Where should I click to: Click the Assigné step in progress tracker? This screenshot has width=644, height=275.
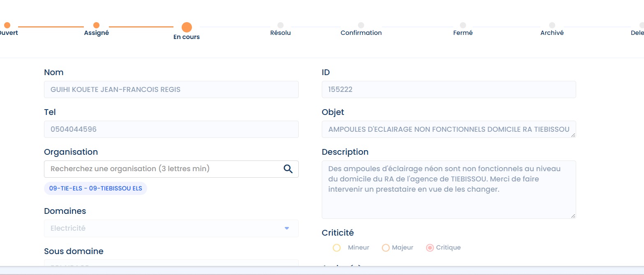pos(96,26)
